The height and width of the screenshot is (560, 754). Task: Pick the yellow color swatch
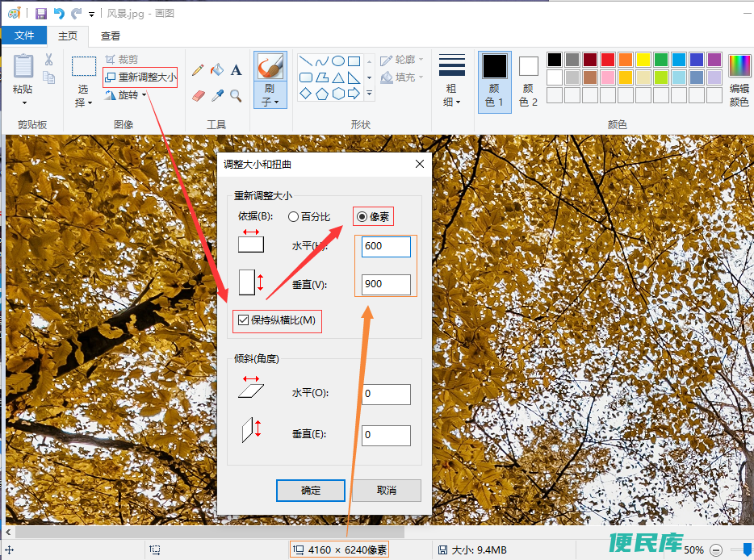[643, 60]
